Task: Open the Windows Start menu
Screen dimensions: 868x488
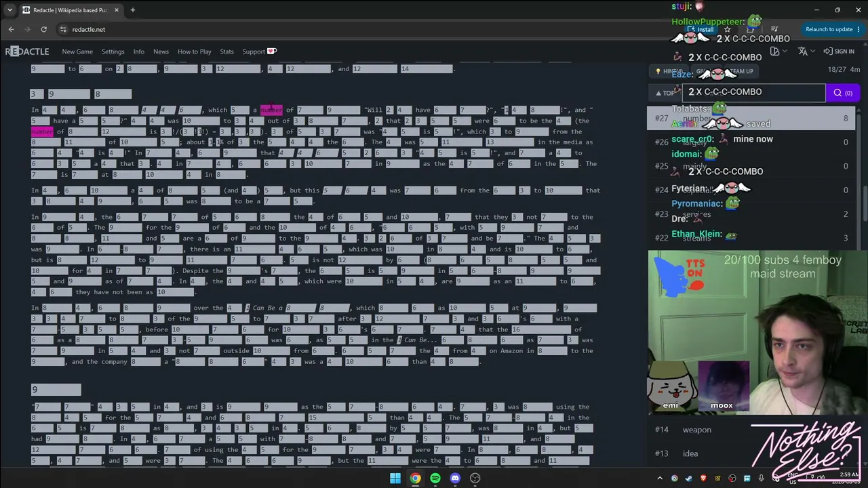Action: [395, 479]
